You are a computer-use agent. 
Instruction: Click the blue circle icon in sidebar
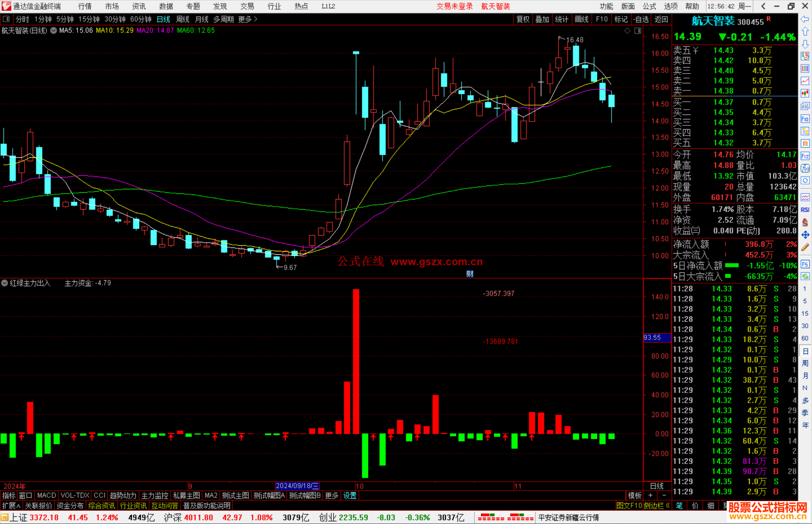pos(805,181)
